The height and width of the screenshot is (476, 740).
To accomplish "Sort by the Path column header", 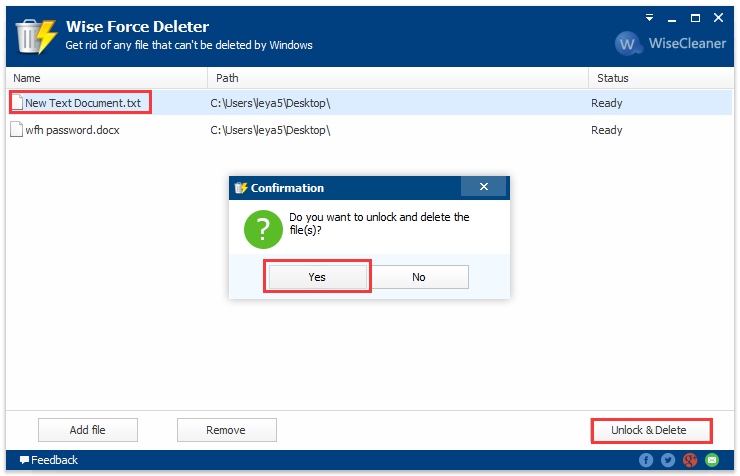I will [398, 78].
